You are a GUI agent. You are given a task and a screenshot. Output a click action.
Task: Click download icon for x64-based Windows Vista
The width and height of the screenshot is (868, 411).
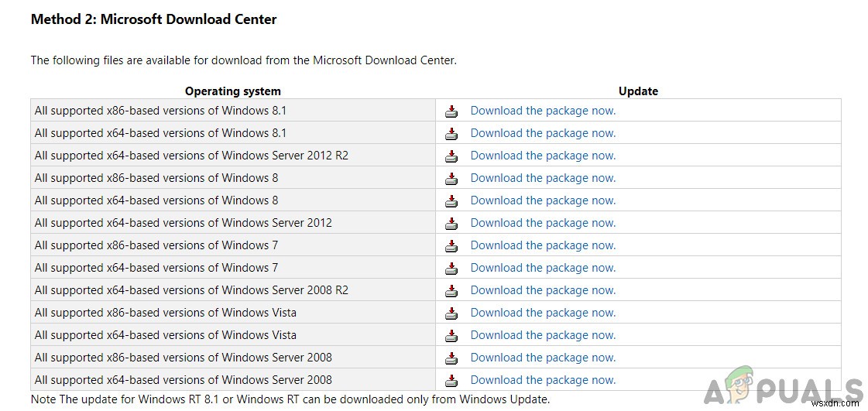[451, 335]
